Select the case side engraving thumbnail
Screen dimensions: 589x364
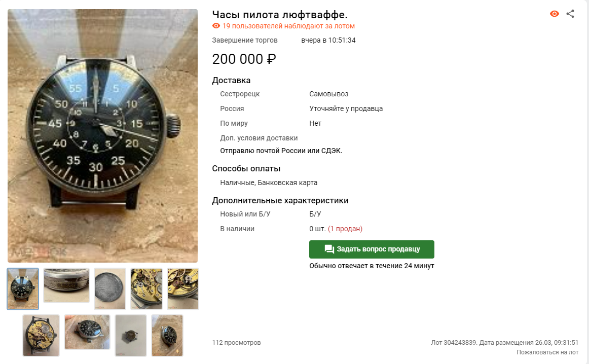(66, 285)
